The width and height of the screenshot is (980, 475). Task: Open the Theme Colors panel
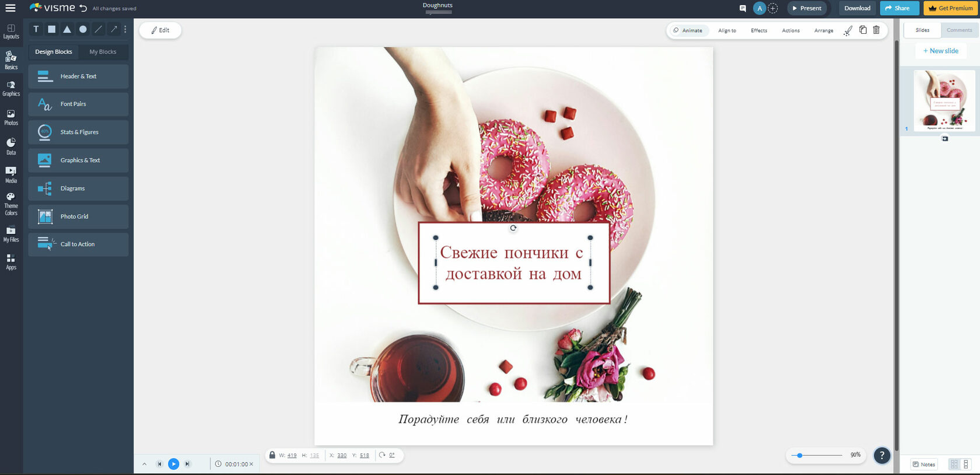(x=11, y=204)
